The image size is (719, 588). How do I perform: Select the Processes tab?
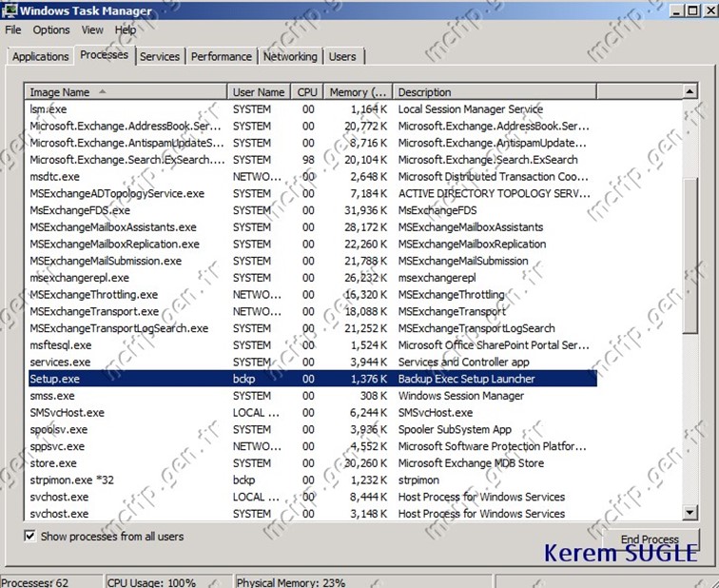pos(104,55)
